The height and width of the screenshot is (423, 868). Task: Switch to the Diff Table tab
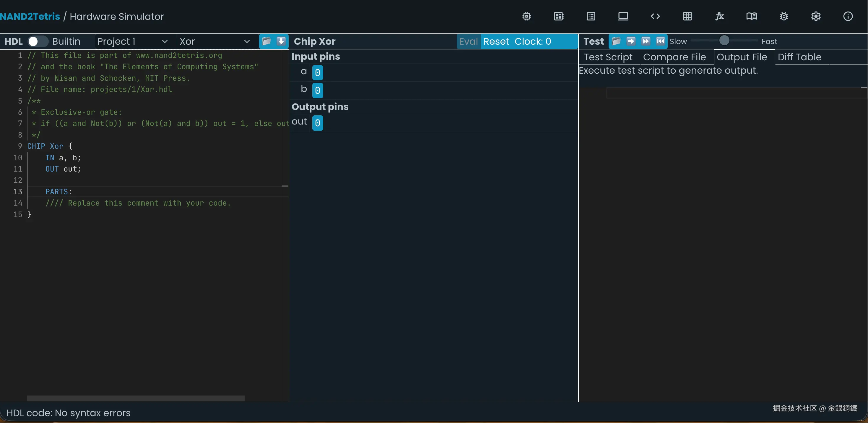click(x=799, y=57)
